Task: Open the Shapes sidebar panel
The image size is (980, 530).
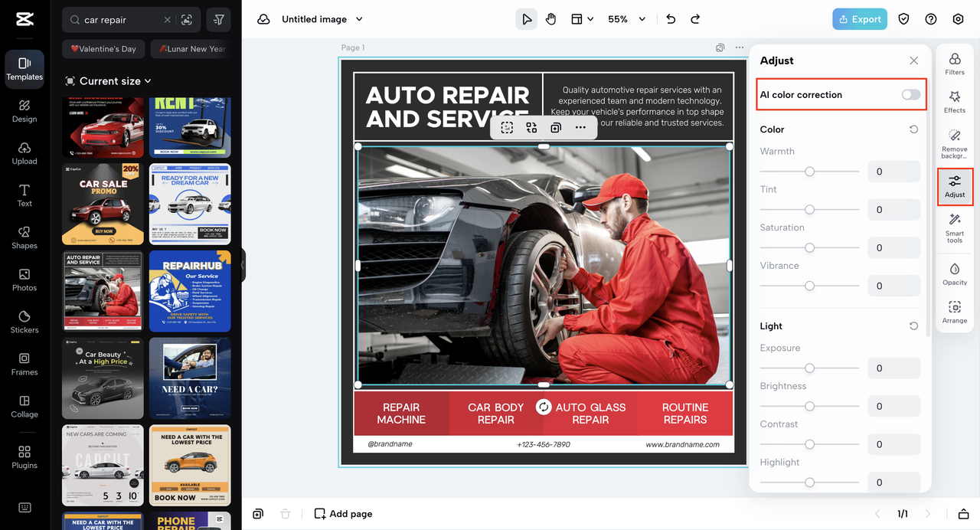Action: [24, 237]
